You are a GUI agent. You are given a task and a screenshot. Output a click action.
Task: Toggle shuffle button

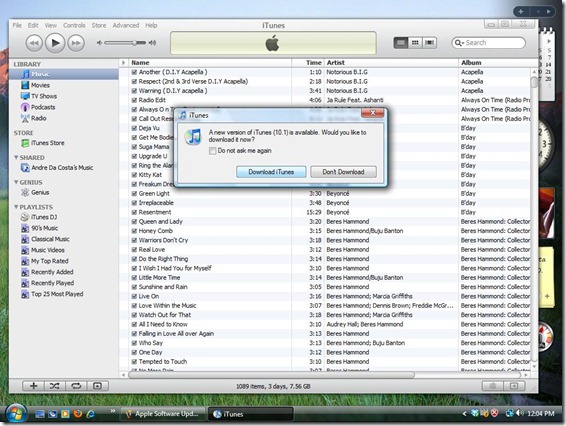click(x=55, y=386)
